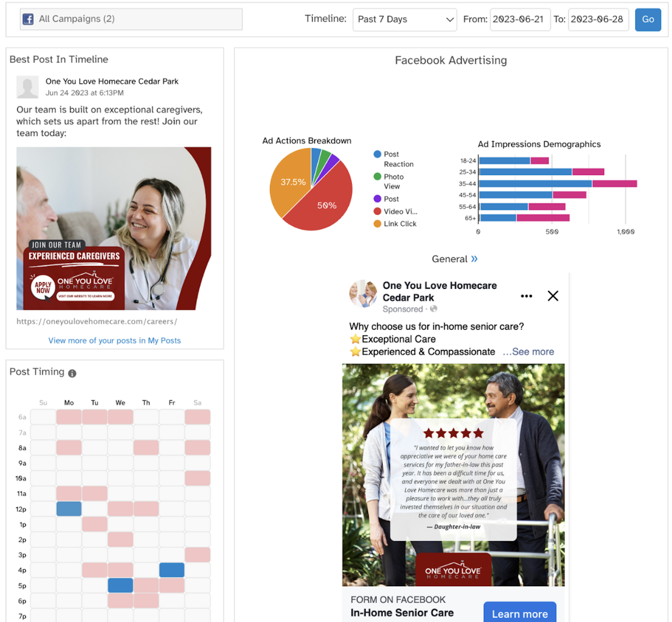Click View more of your posts in My Posts
The image size is (672, 622).
pyautogui.click(x=115, y=341)
